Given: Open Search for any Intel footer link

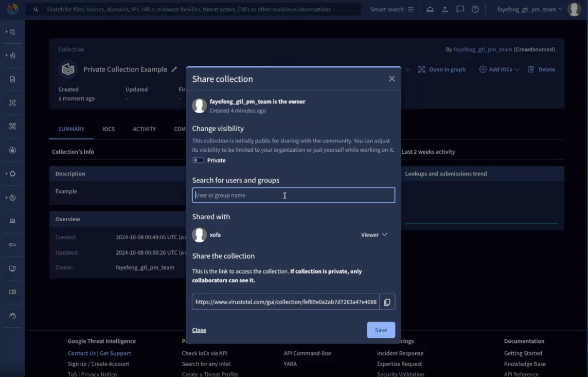Looking at the screenshot, I should tap(206, 364).
